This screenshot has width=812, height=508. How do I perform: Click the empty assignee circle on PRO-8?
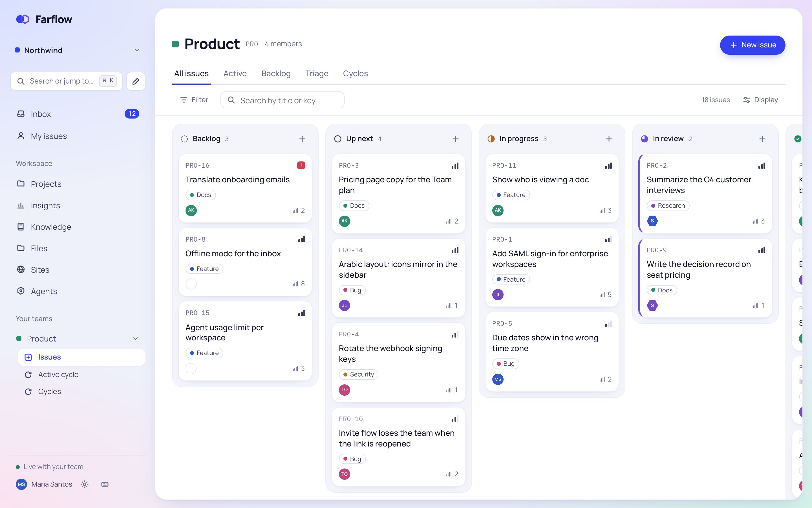[191, 284]
